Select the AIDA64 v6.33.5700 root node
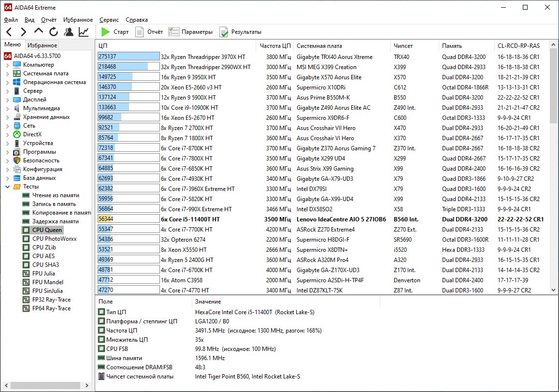The width and height of the screenshot is (559, 392). click(32, 56)
